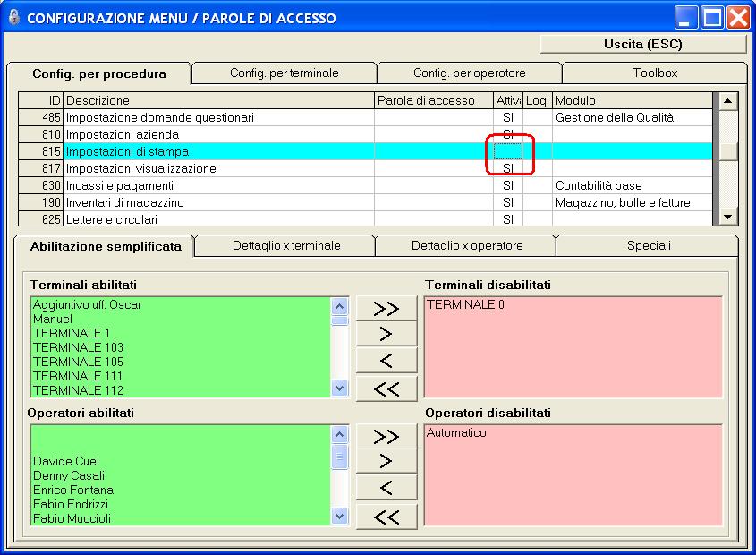756x555 pixels.
Task: Select row Impostazioni di stampa
Action: click(x=365, y=151)
